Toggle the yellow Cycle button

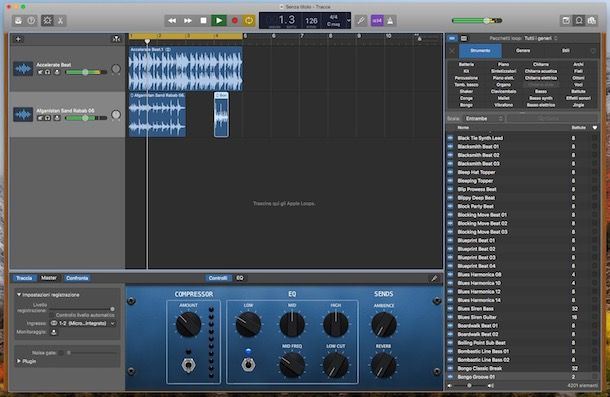coord(249,20)
